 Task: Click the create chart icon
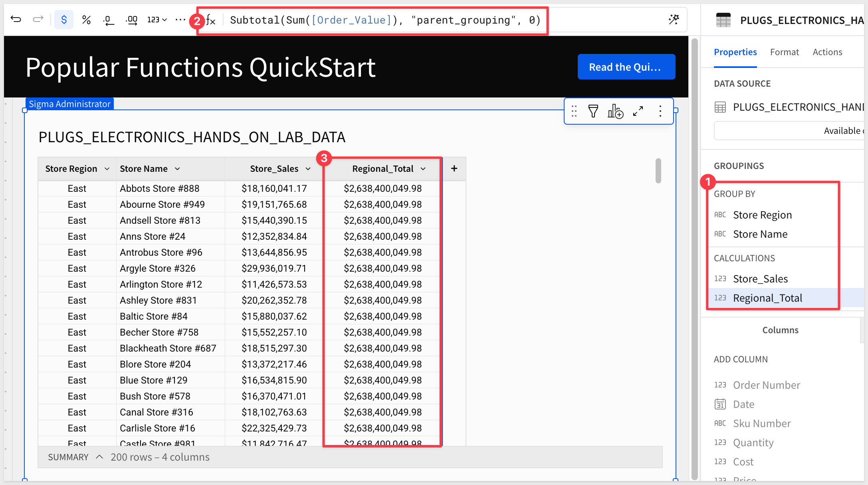pyautogui.click(x=615, y=111)
